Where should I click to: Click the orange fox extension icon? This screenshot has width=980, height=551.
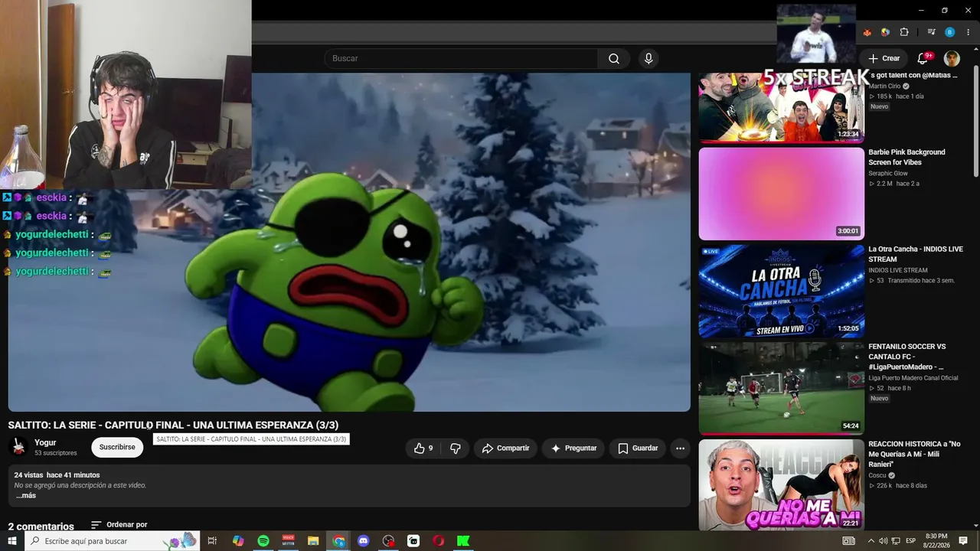(x=867, y=32)
